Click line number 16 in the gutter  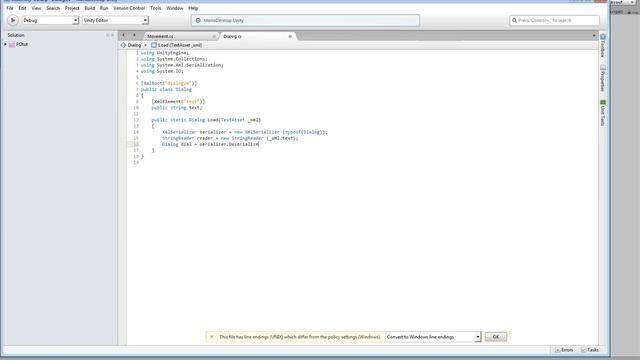pos(136,144)
